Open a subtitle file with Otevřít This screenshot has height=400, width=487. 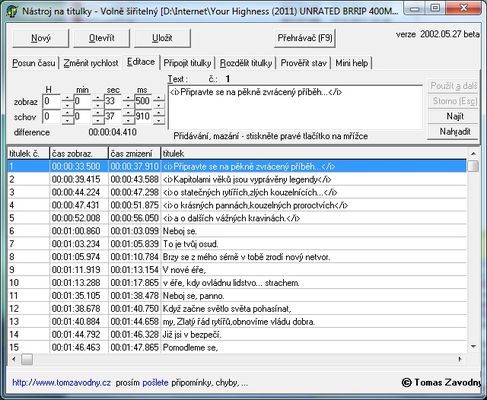pos(101,38)
